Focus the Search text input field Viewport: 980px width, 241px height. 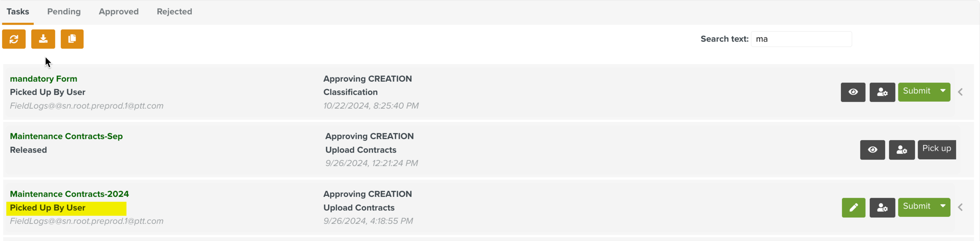point(801,39)
